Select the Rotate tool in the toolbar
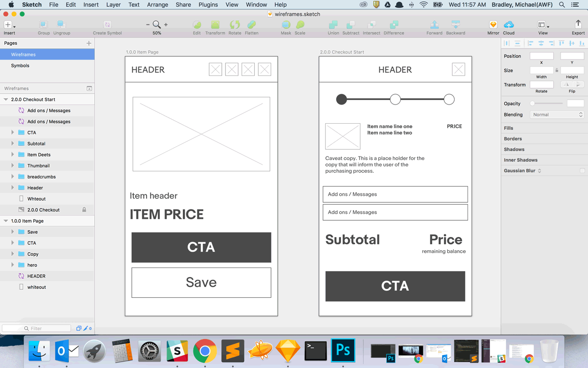Screen dimensions: 588x368 click(x=235, y=25)
